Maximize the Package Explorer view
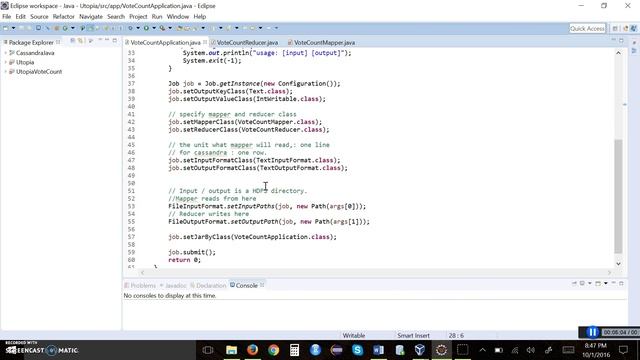Image resolution: width=640 pixels, height=360 pixels. click(x=115, y=40)
